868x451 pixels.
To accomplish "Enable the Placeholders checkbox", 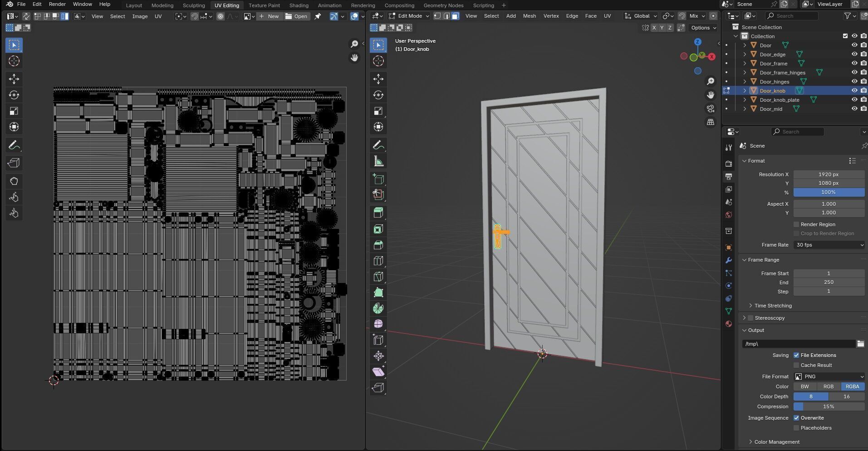I will pos(796,428).
